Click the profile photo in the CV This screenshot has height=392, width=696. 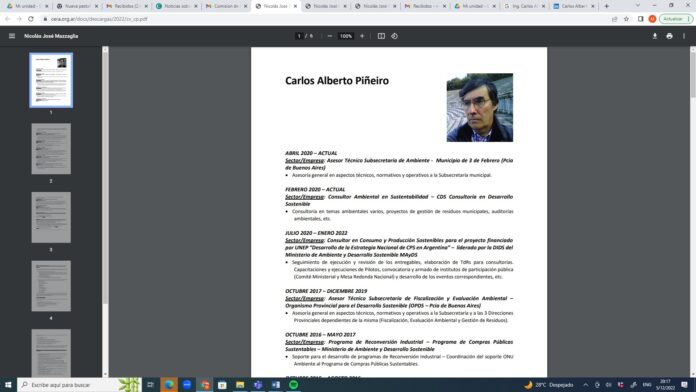tap(479, 107)
